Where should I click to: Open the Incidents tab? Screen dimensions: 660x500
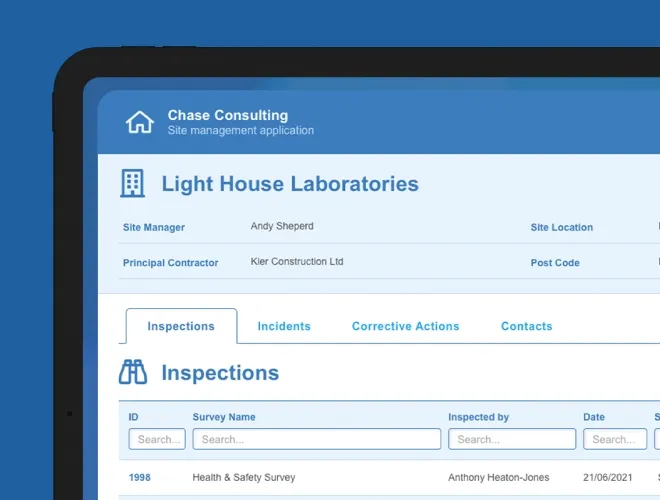(284, 326)
